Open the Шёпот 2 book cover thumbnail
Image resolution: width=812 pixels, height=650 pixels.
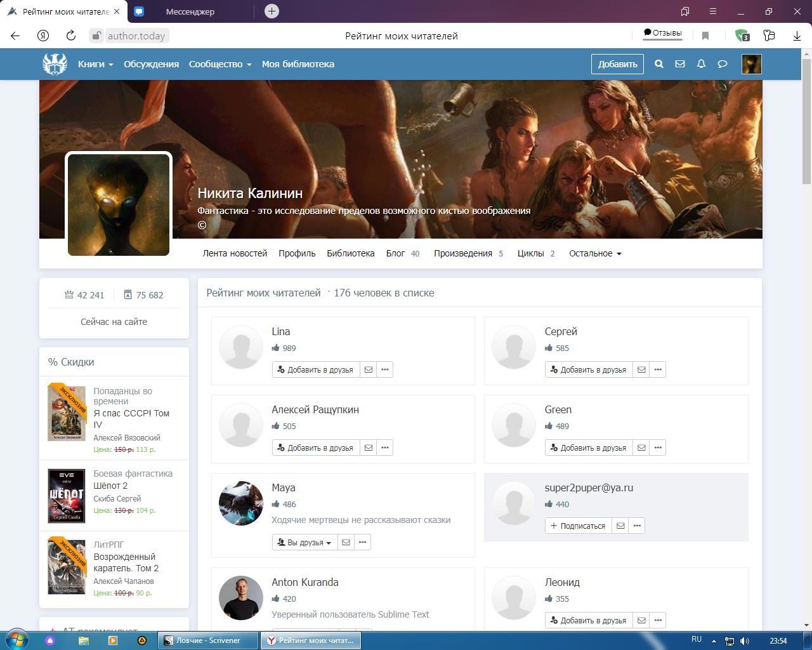tap(67, 496)
